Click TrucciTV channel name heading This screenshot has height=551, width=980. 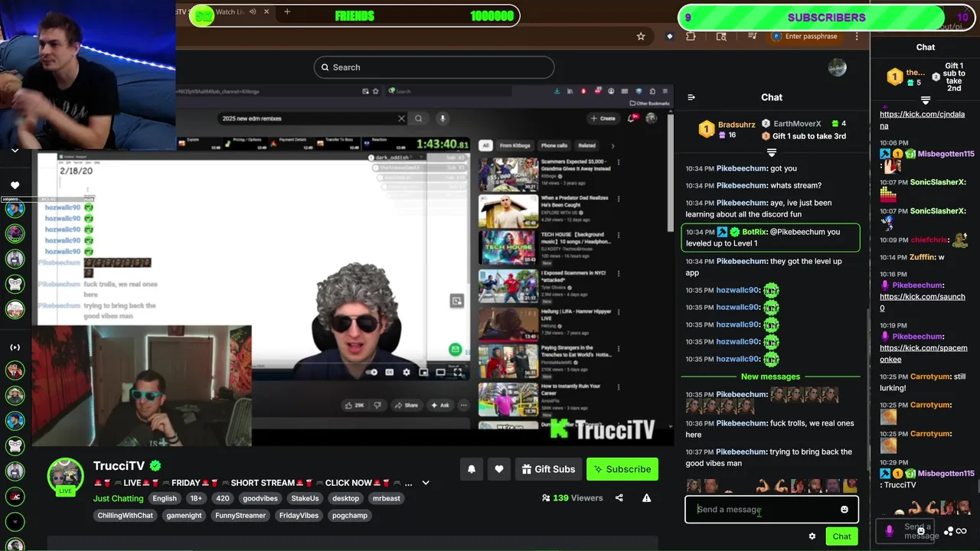click(x=119, y=466)
